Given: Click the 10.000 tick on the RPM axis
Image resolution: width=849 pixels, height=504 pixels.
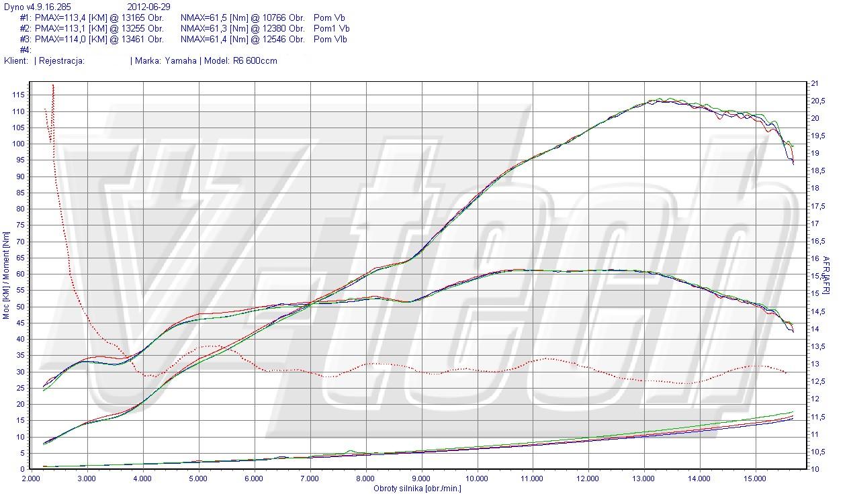Looking at the screenshot, I should pos(477,478).
